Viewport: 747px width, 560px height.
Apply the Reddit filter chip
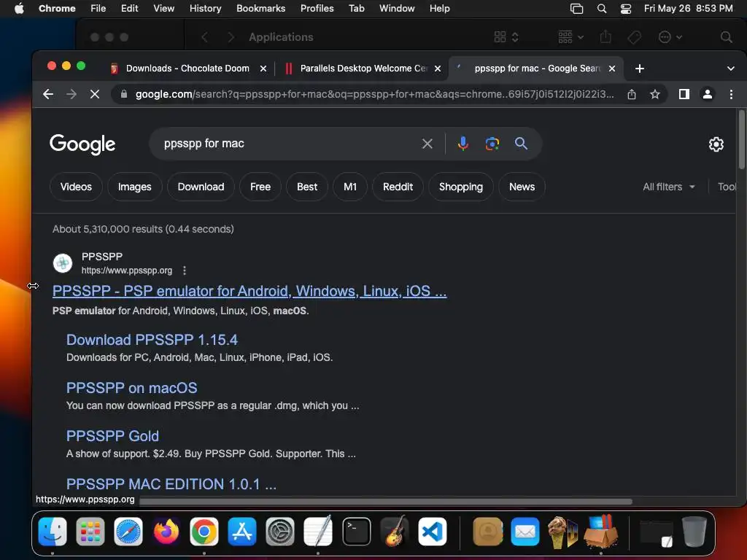(398, 187)
